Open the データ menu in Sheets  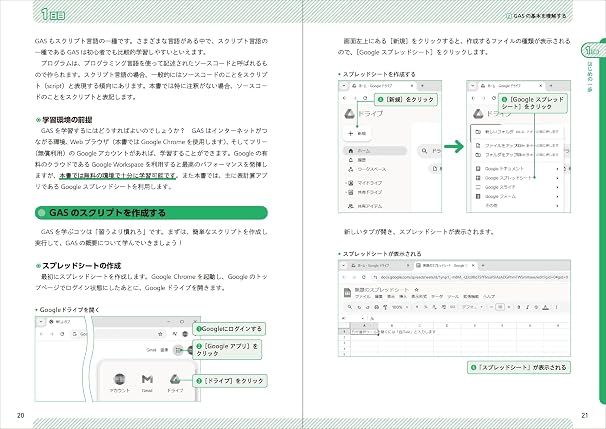click(x=437, y=296)
